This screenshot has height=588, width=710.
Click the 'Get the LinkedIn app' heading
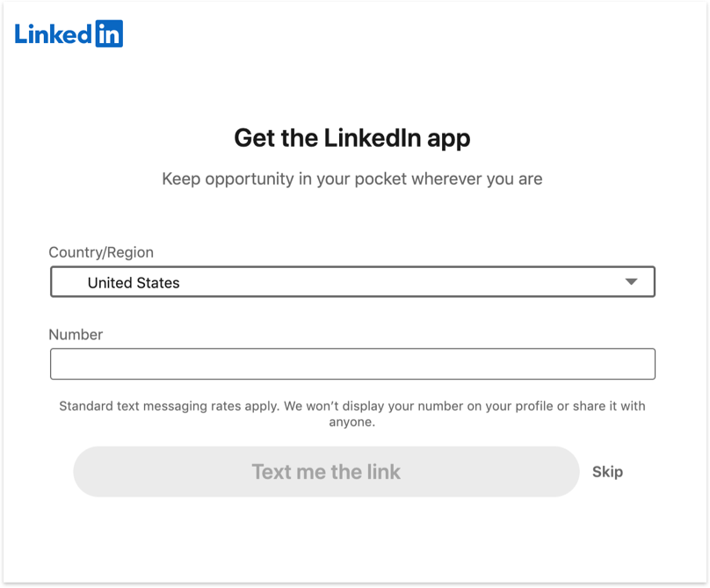351,138
